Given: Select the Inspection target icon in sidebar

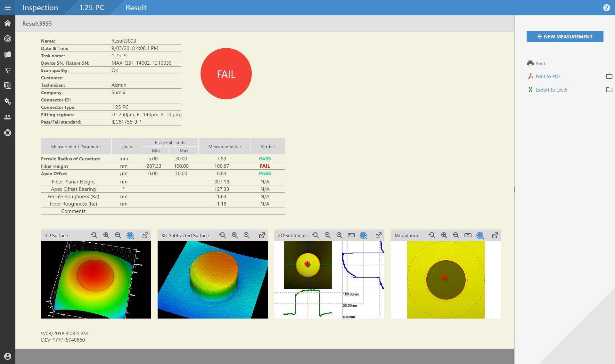Looking at the screenshot, I should click(x=8, y=39).
